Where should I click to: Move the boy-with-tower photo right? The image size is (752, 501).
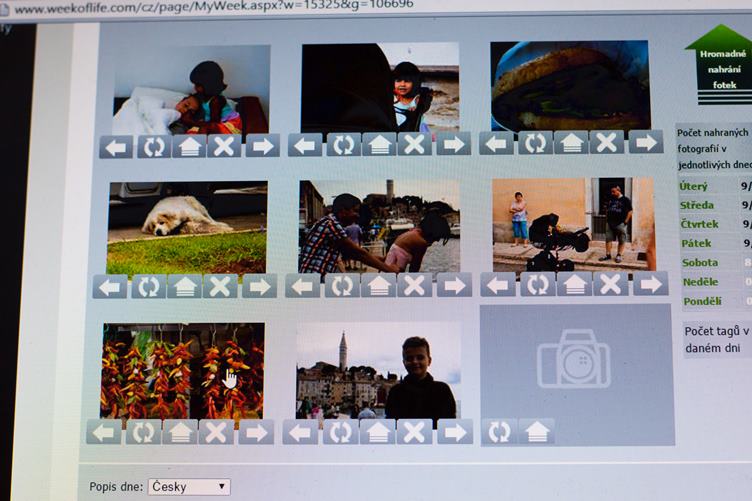click(455, 431)
